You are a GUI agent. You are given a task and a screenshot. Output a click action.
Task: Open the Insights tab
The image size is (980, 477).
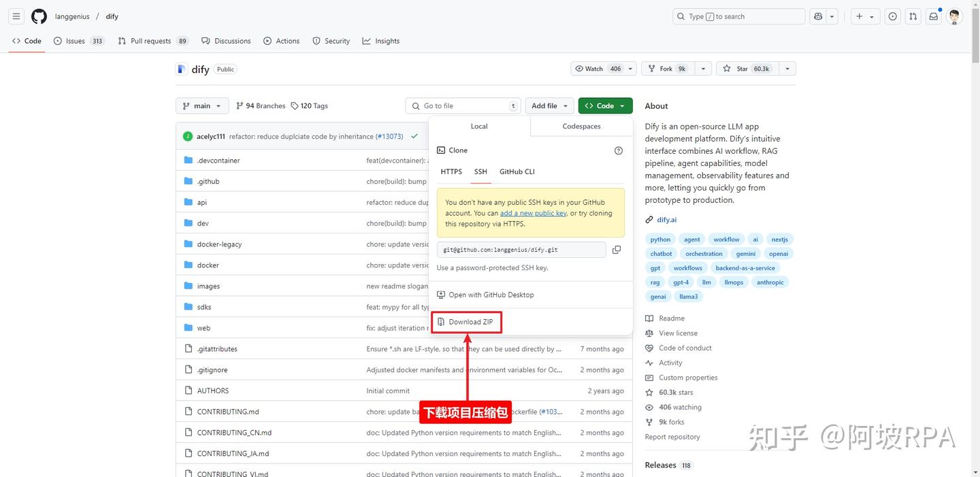point(380,41)
